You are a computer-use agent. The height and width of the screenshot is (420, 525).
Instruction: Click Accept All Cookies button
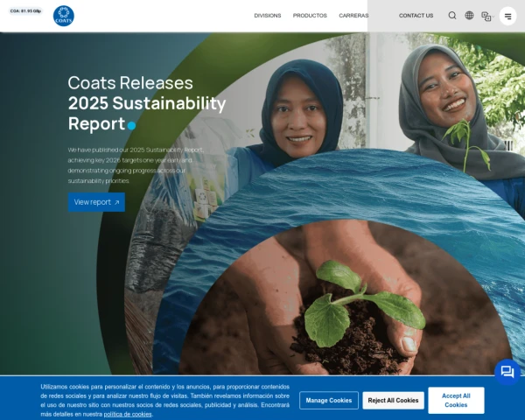pyautogui.click(x=456, y=400)
